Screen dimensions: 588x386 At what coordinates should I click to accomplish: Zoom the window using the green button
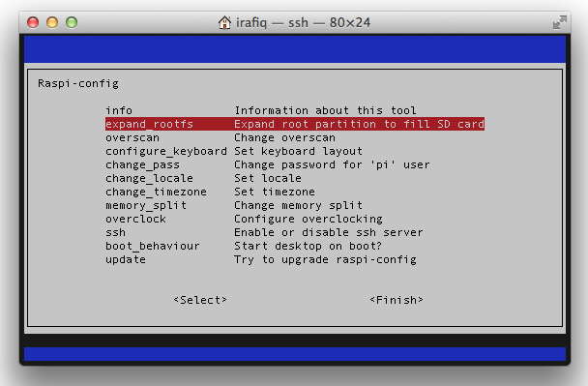pos(72,22)
